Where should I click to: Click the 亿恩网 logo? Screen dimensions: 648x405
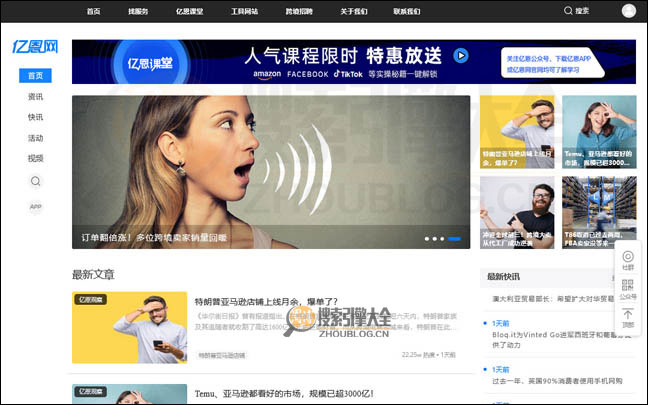pyautogui.click(x=35, y=47)
